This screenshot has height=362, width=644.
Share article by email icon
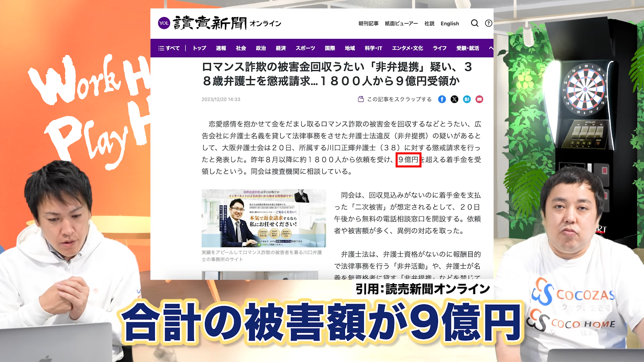point(479,99)
